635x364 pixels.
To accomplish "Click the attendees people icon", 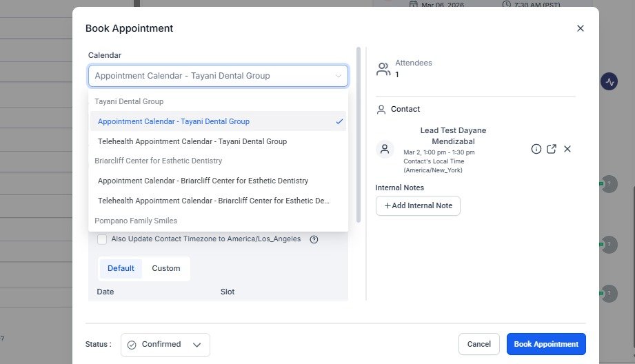I will [383, 69].
